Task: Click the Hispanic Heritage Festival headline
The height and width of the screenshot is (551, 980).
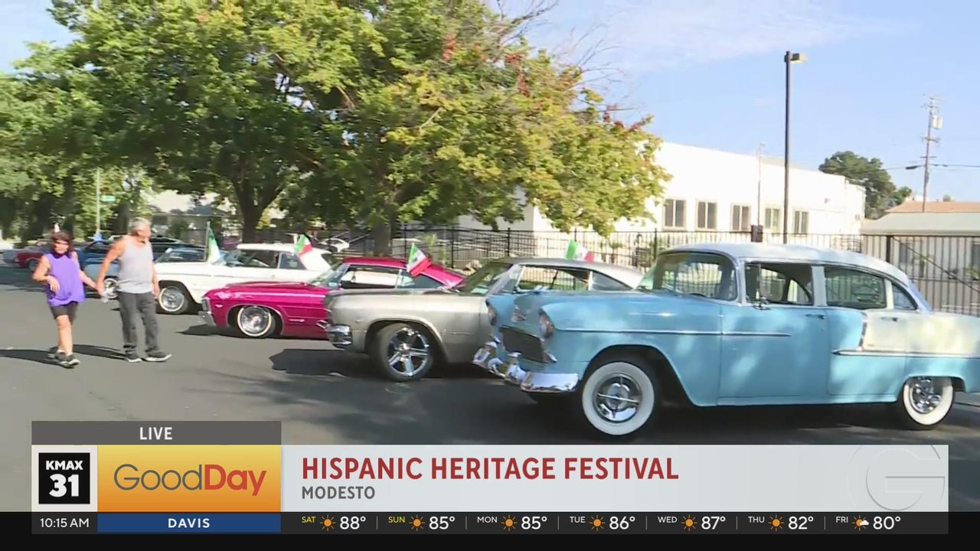Action: click(x=489, y=468)
